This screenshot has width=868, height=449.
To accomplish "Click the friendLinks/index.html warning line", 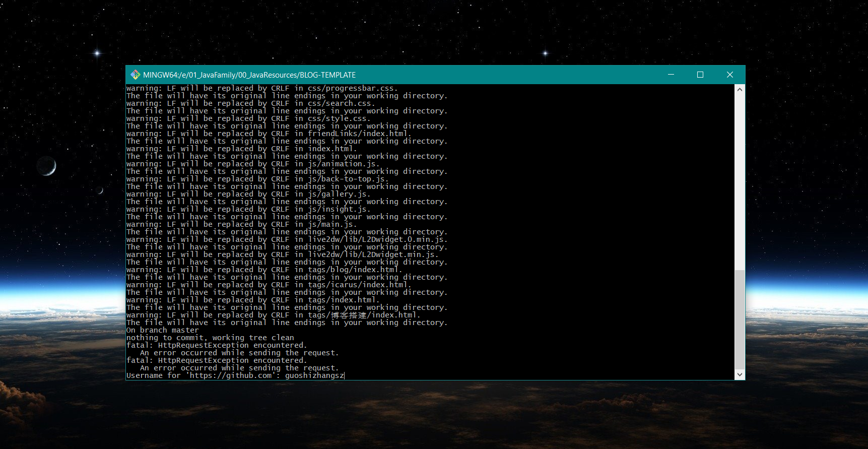I will coord(269,134).
